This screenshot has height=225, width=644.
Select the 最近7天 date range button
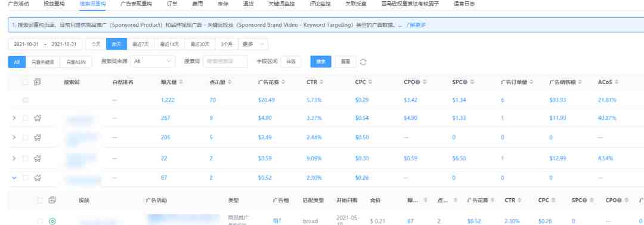click(x=141, y=44)
